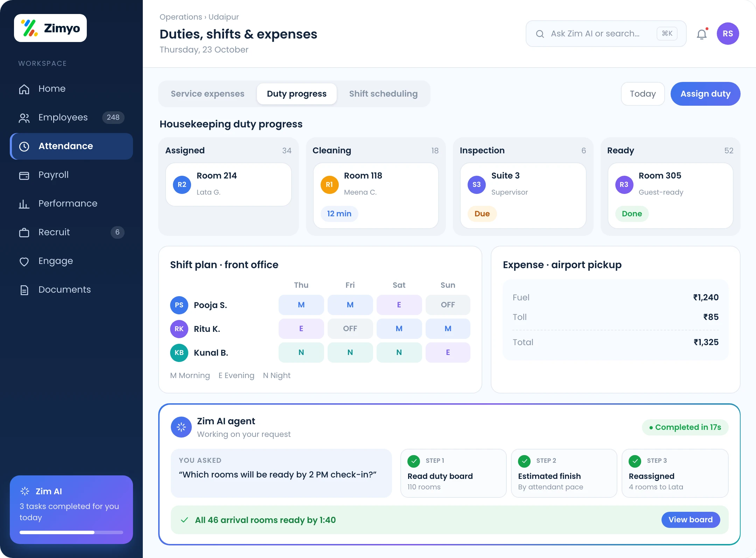Click the search magnifier icon
This screenshot has height=558, width=756.
pos(540,34)
